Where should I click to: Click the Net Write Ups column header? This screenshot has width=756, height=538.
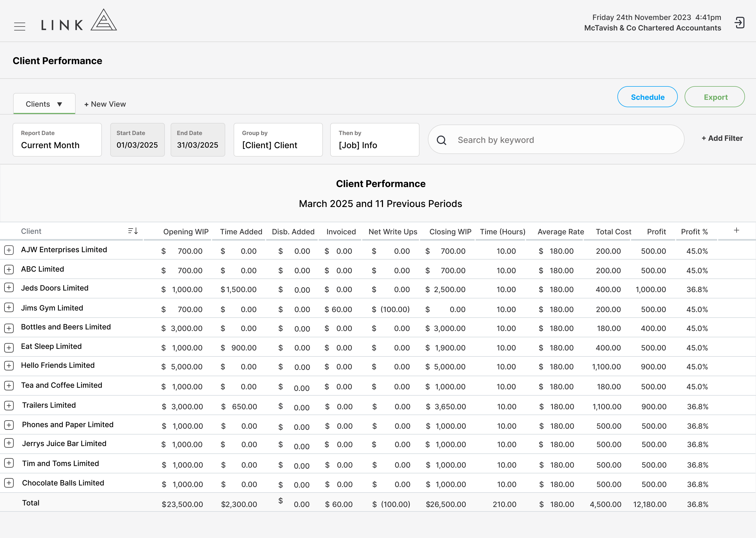tap(392, 231)
